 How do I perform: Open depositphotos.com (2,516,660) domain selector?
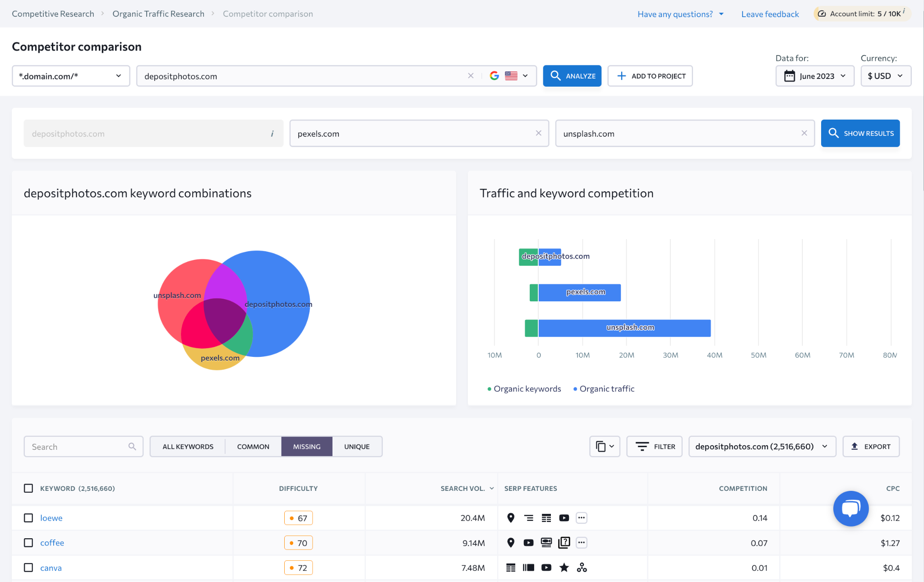click(x=762, y=446)
